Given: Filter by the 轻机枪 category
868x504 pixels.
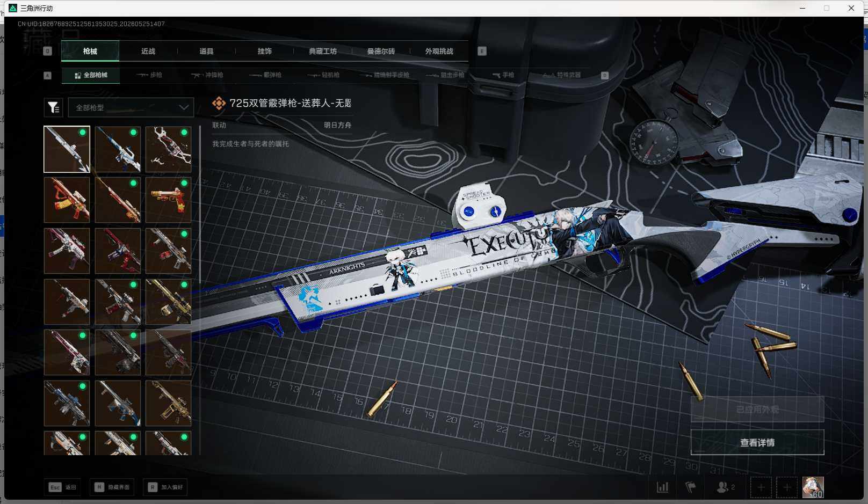Looking at the screenshot, I should pos(323,75).
